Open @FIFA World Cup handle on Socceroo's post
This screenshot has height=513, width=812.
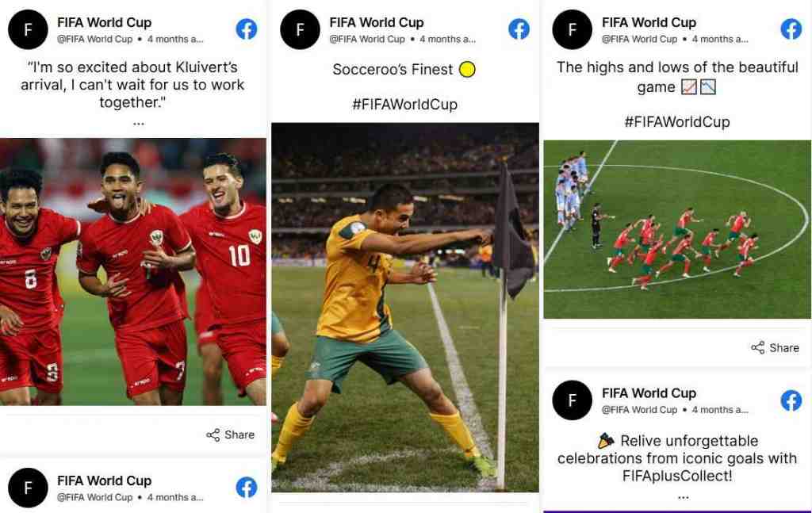[x=367, y=40]
